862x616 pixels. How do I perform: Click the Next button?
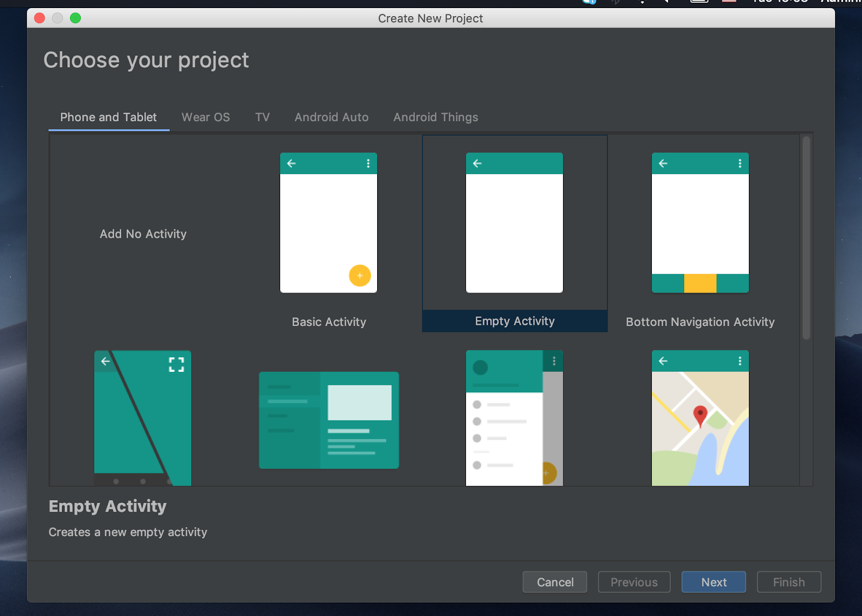click(713, 582)
